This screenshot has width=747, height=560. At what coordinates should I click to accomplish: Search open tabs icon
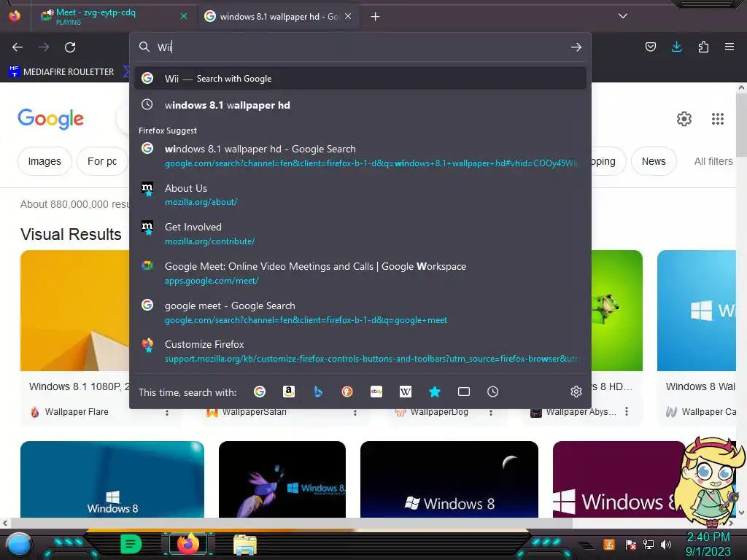pos(463,392)
